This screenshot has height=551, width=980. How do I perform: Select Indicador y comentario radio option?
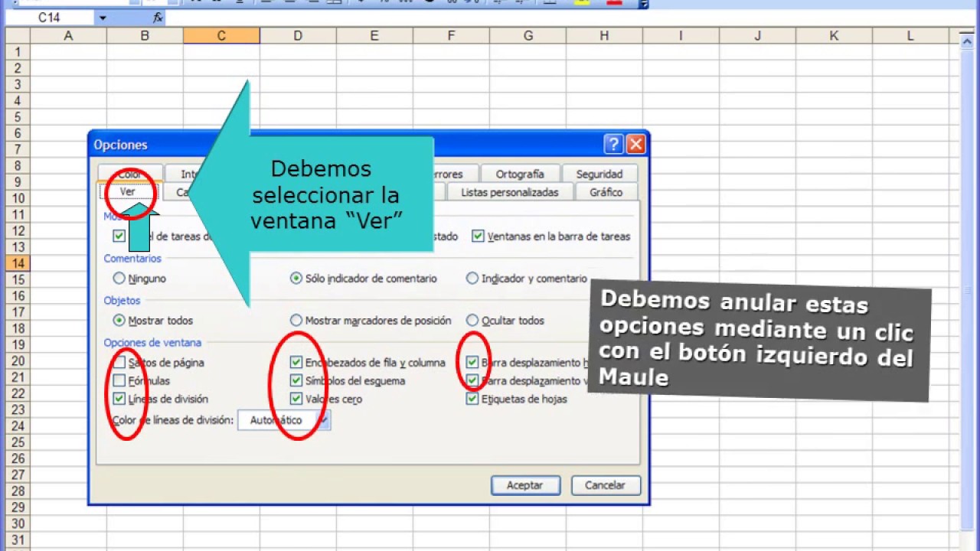[x=472, y=279]
